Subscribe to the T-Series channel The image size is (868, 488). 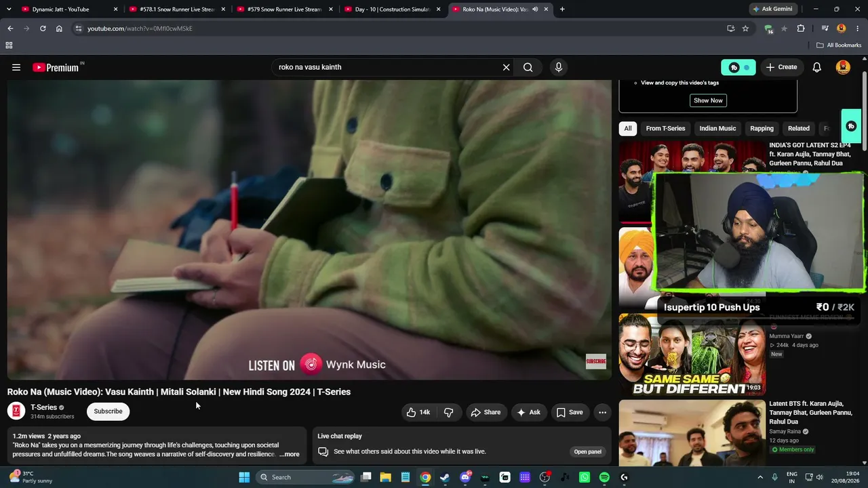[x=108, y=411]
